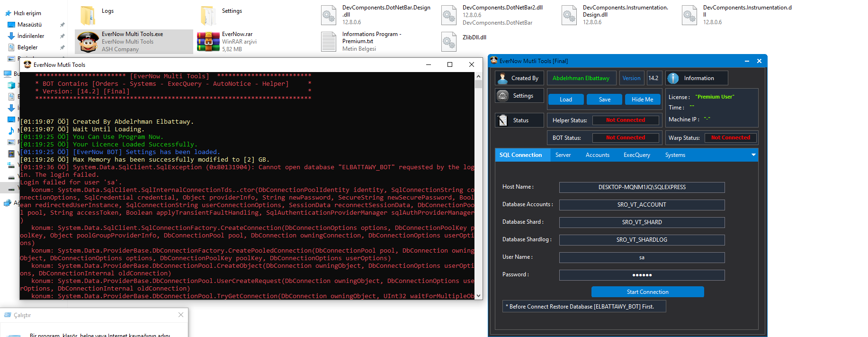This screenshot has height=337, width=868.
Task: Click the Save button
Action: (x=605, y=100)
